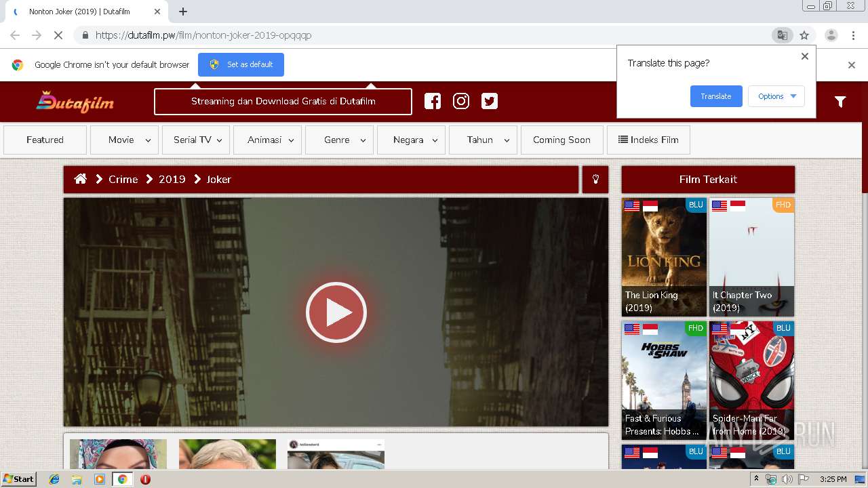Click Crime breadcrumb link
This screenshot has height=488, width=868.
point(123,179)
